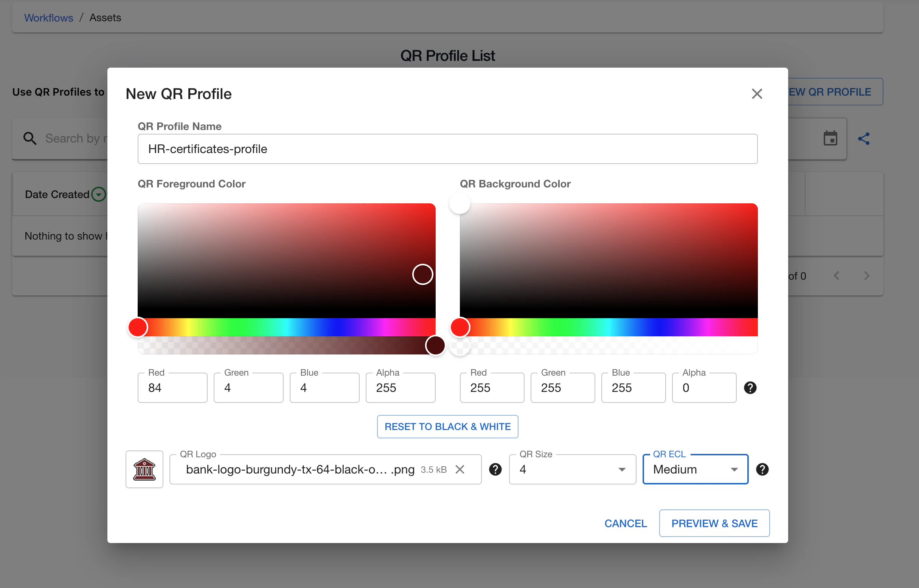The width and height of the screenshot is (919, 588).
Task: Click the previous page arrow in pagination
Action: pos(837,275)
